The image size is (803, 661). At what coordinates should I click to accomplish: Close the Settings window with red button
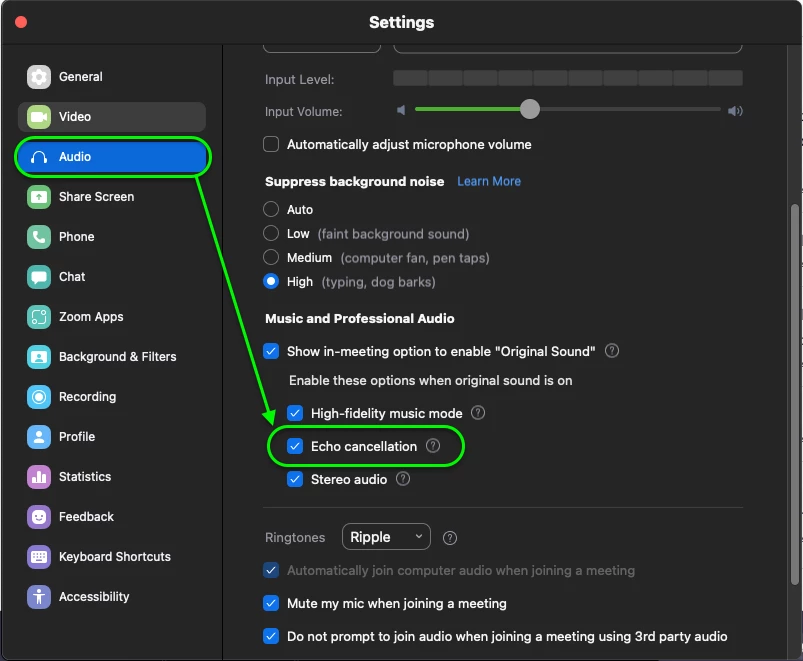pos(21,22)
